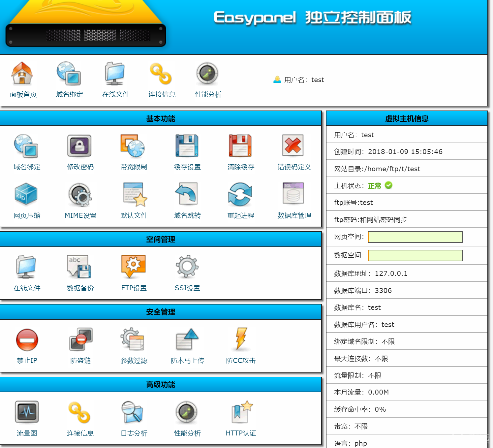Image resolution: width=493 pixels, height=448 pixels.
Task: Click the server hardware banner image
Action: [86, 24]
